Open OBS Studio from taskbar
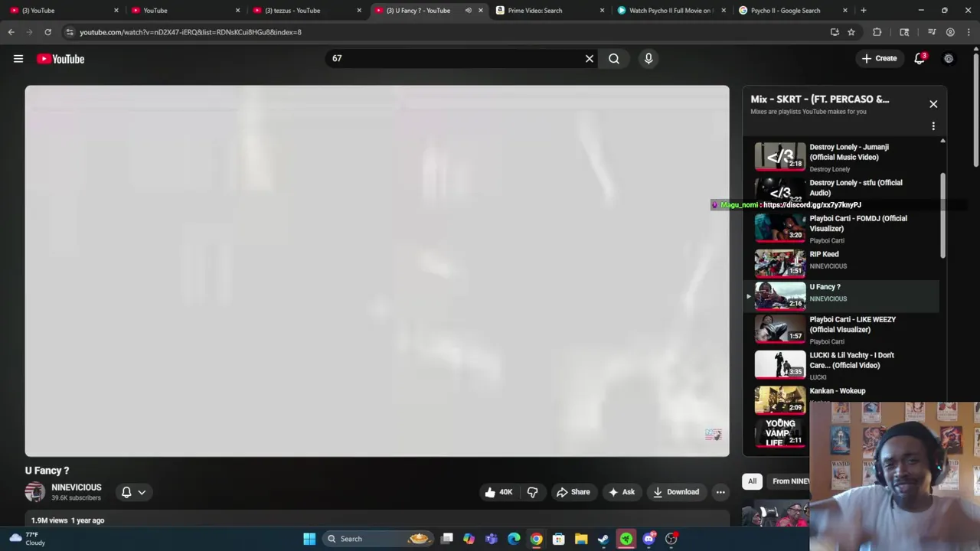The height and width of the screenshot is (551, 980). click(x=671, y=539)
